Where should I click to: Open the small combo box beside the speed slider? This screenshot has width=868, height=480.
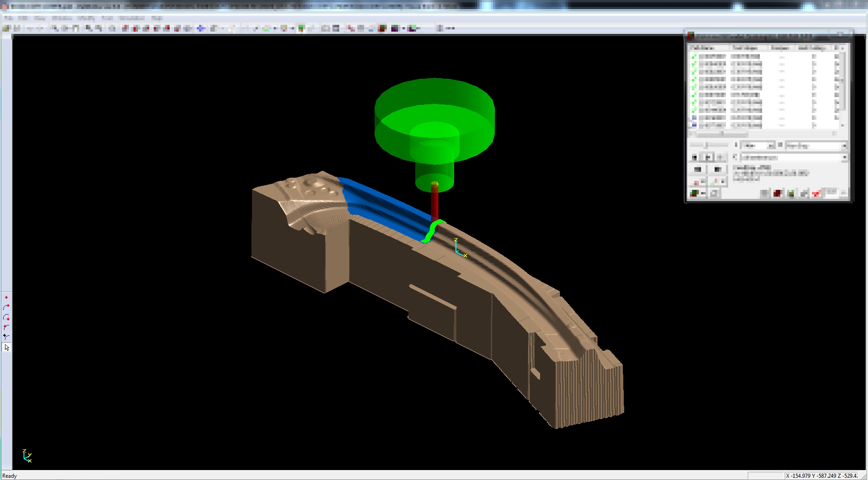click(x=757, y=145)
